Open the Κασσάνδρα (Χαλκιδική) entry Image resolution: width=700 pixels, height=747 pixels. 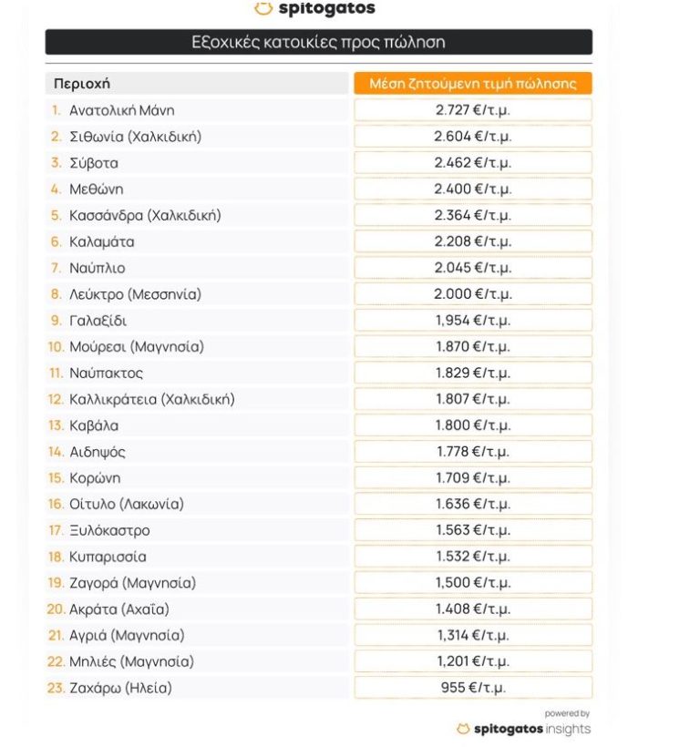click(145, 216)
